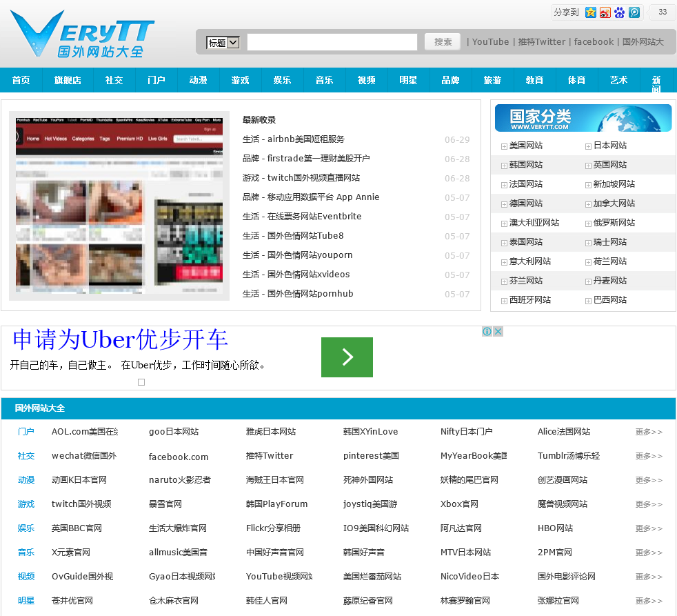
Task: Open the Uber ad info icon
Action: (487, 331)
